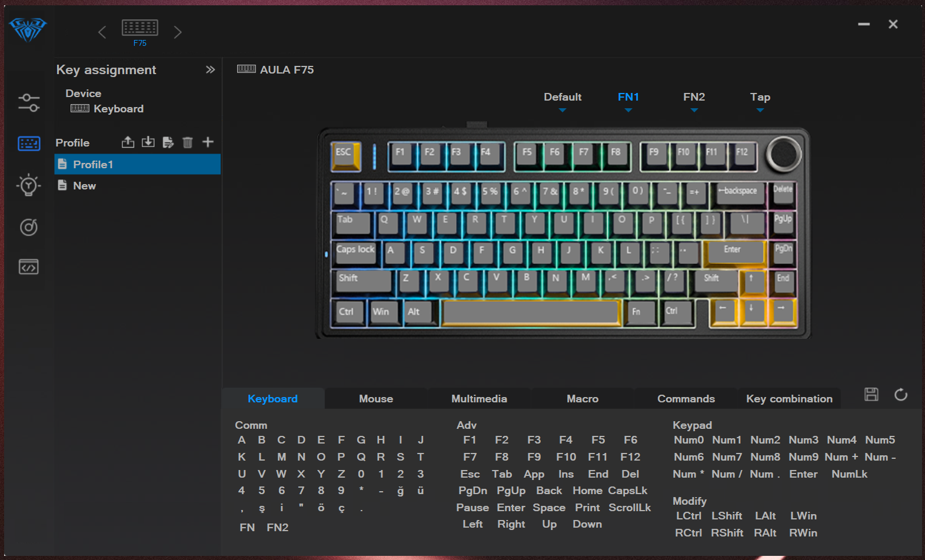Choose Esc in the Adv section
The height and width of the screenshot is (560, 925).
pos(470,474)
